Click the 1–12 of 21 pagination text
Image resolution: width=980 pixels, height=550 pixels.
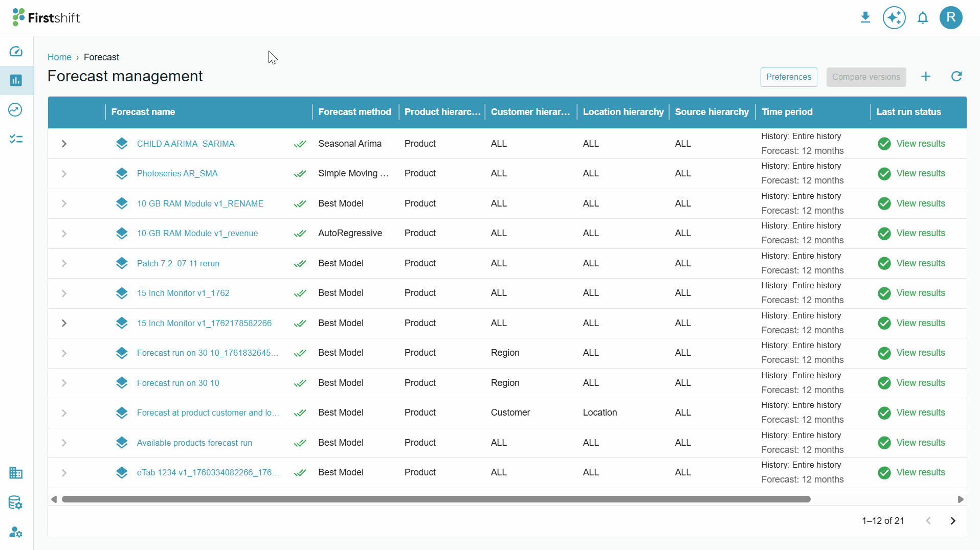(x=883, y=521)
